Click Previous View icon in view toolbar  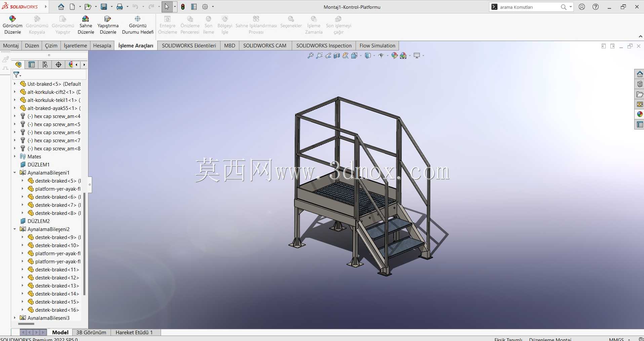(328, 55)
